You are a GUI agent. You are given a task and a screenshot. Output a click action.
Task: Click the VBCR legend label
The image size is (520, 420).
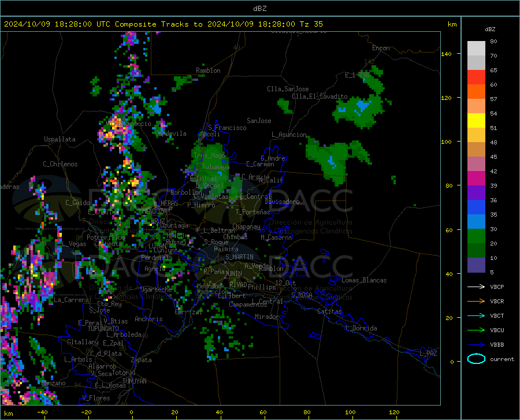497,302
